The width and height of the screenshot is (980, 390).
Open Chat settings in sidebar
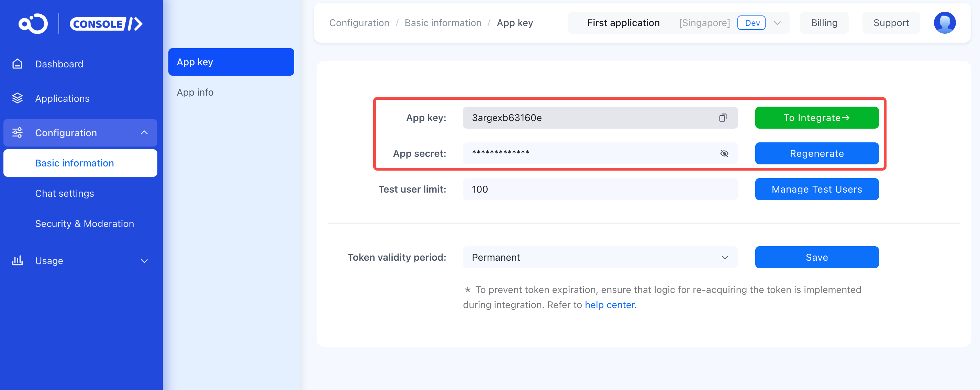coord(64,194)
